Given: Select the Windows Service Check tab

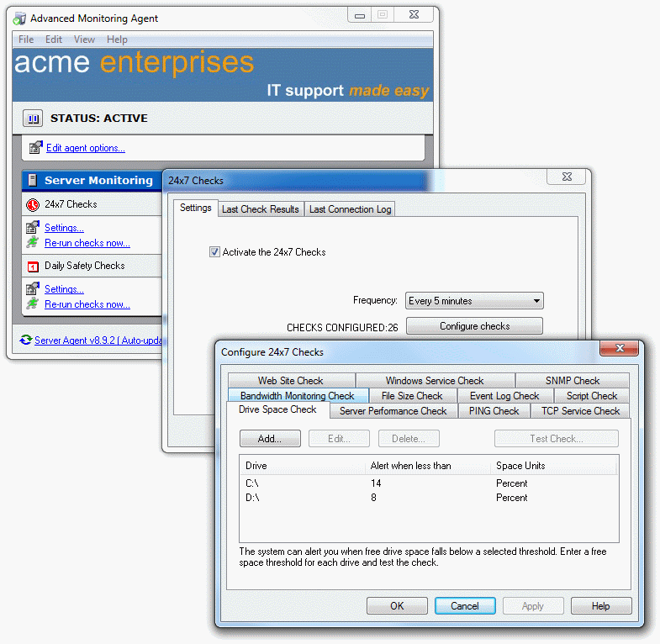Looking at the screenshot, I should [x=435, y=381].
